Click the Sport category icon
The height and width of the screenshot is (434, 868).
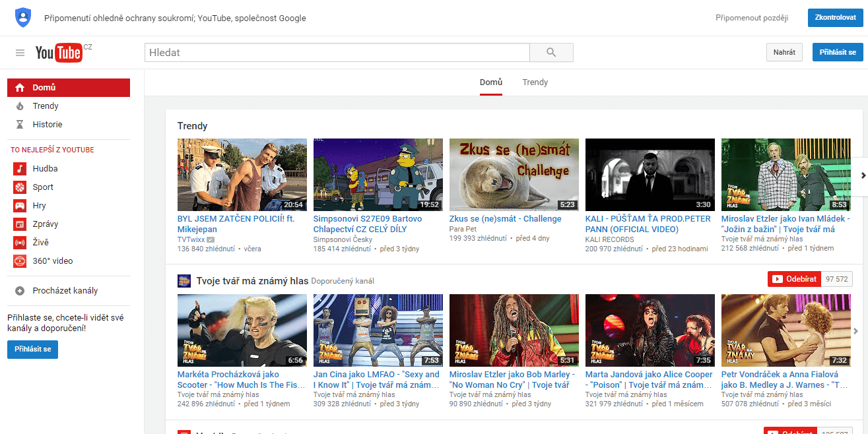20,187
